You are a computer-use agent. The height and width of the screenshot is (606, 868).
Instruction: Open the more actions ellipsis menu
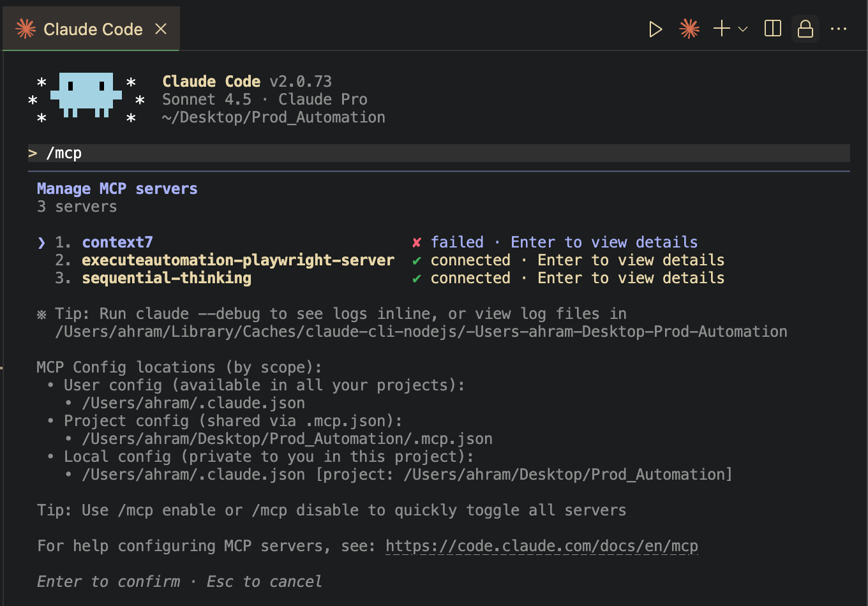[839, 29]
